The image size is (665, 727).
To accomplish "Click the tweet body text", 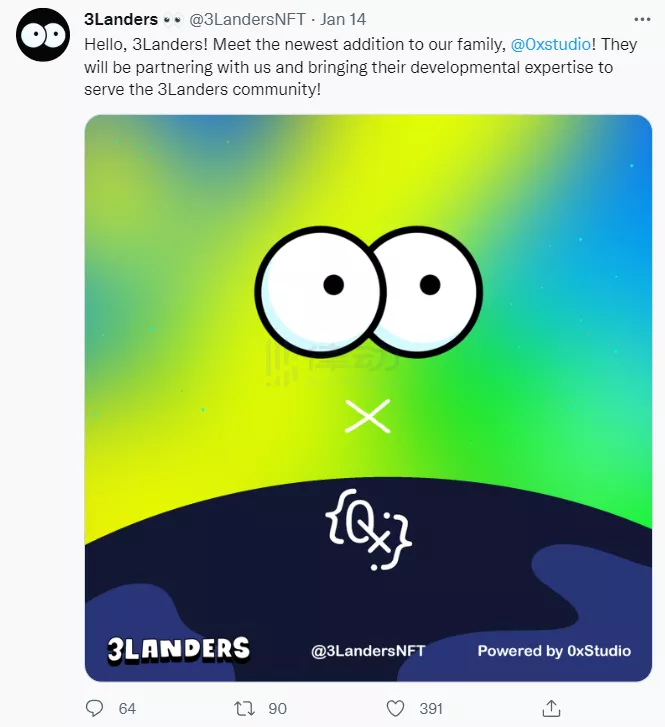I will (x=361, y=67).
